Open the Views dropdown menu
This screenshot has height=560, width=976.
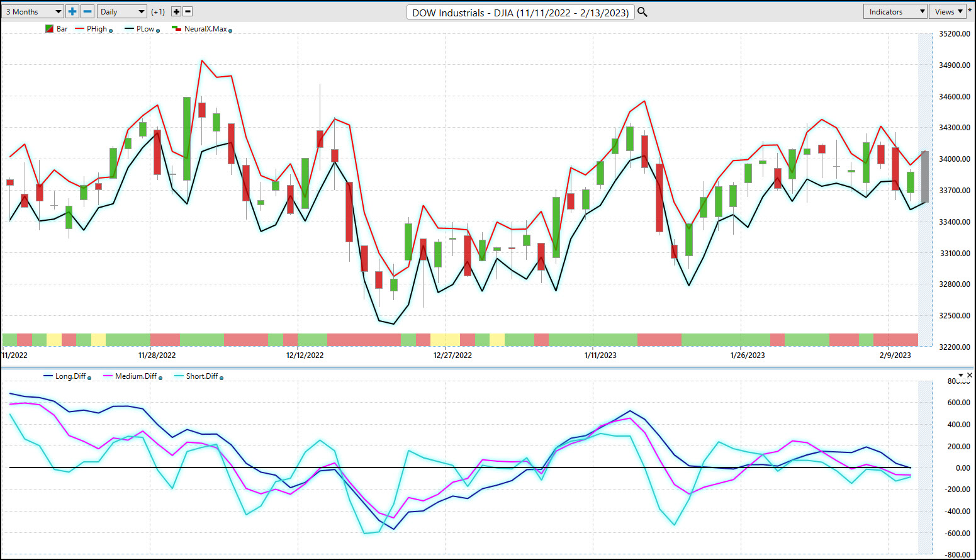pos(948,11)
